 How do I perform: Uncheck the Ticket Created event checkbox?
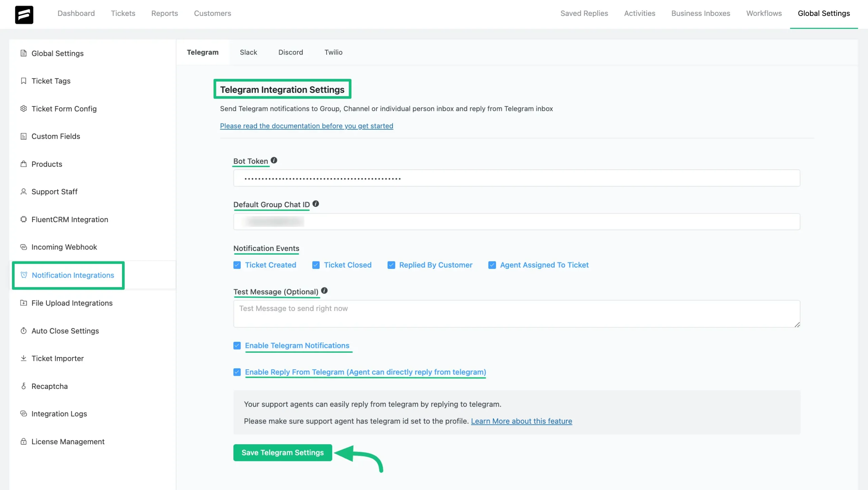click(x=237, y=265)
